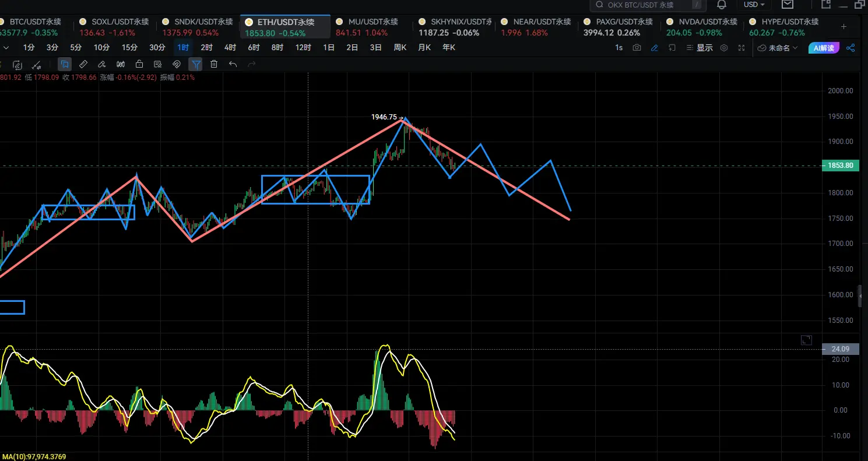The width and height of the screenshot is (868, 461).
Task: Open the USD currency dropdown
Action: point(754,5)
